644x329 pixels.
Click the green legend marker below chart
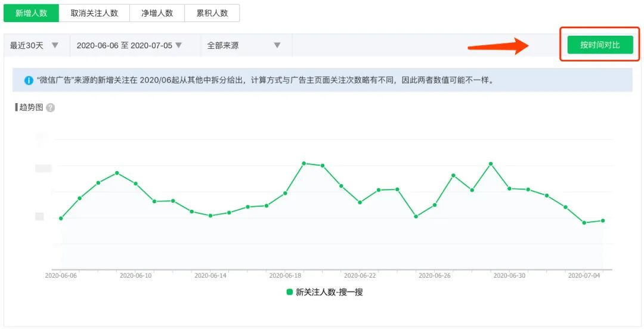click(x=290, y=292)
